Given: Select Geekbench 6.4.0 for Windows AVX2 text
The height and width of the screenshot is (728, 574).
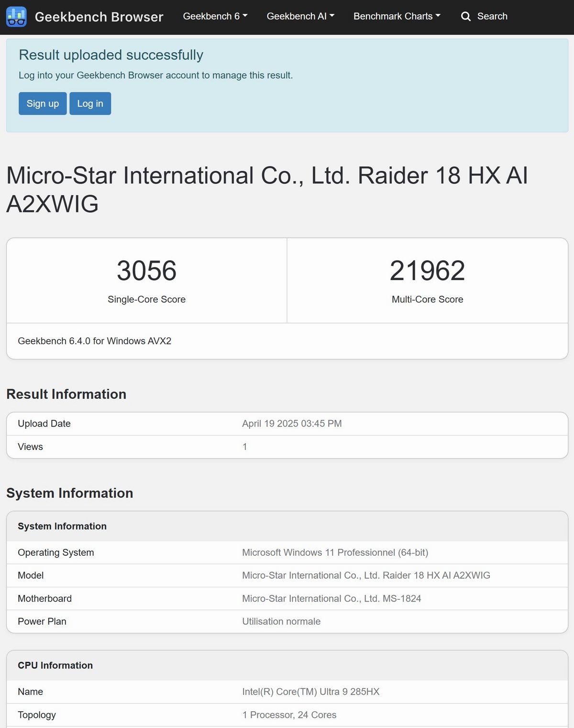Looking at the screenshot, I should (94, 341).
